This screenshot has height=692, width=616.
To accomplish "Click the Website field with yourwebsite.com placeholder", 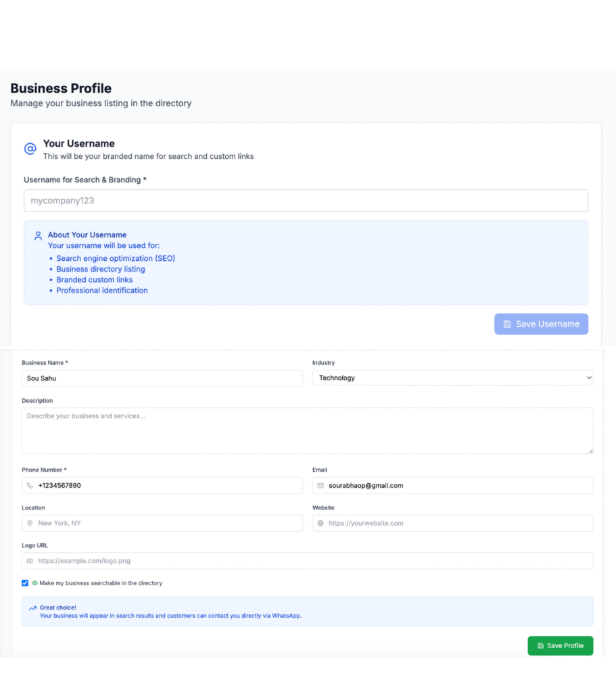I will click(x=458, y=523).
